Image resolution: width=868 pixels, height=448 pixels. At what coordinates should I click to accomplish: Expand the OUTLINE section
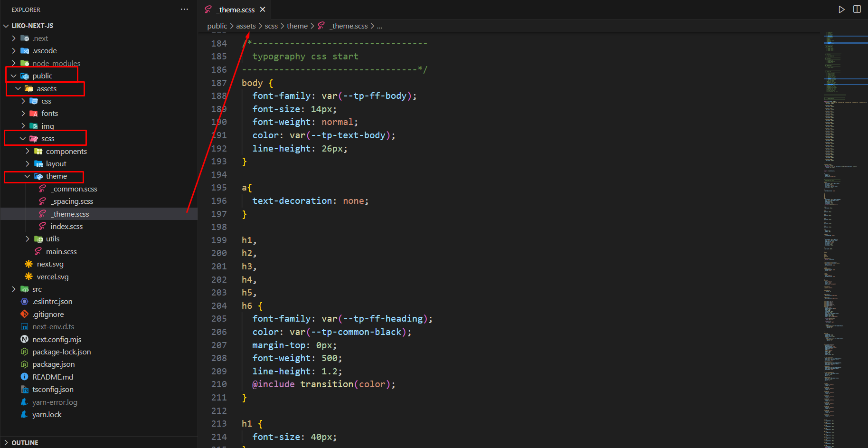pyautogui.click(x=25, y=442)
